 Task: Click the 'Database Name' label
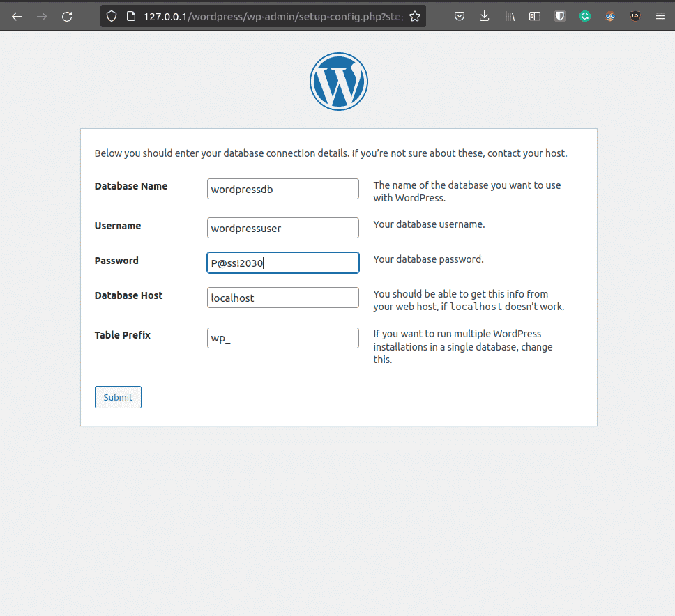pyautogui.click(x=131, y=186)
